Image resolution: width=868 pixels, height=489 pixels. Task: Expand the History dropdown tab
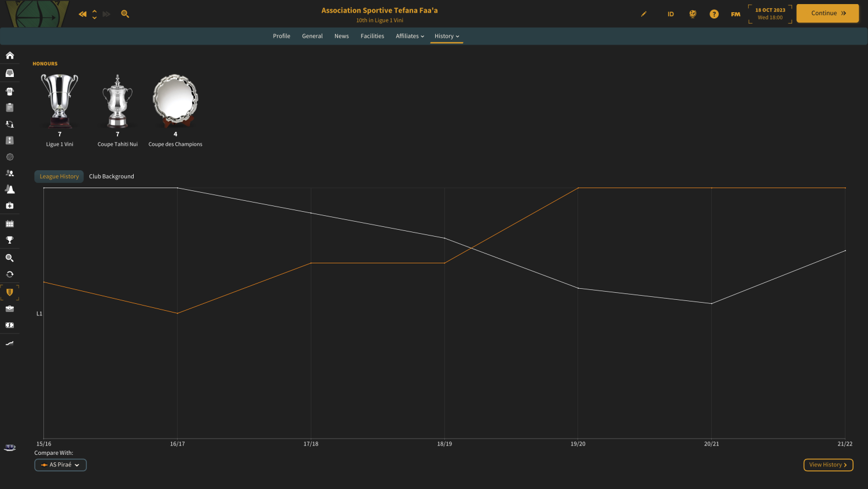[447, 36]
